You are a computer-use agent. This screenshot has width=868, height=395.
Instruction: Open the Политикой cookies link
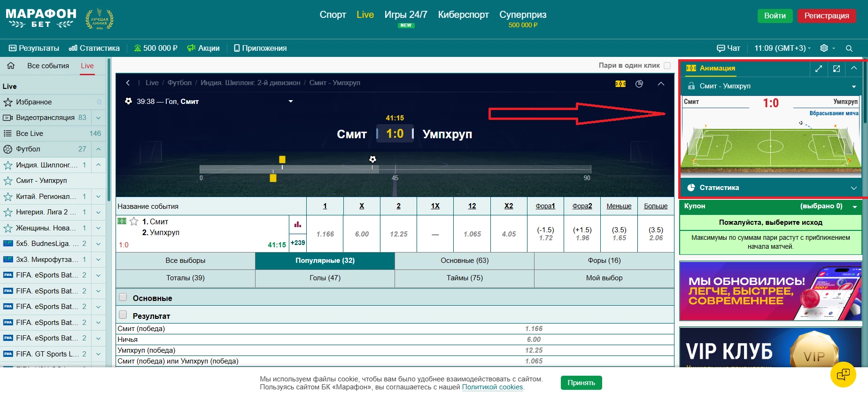pyautogui.click(x=493, y=387)
